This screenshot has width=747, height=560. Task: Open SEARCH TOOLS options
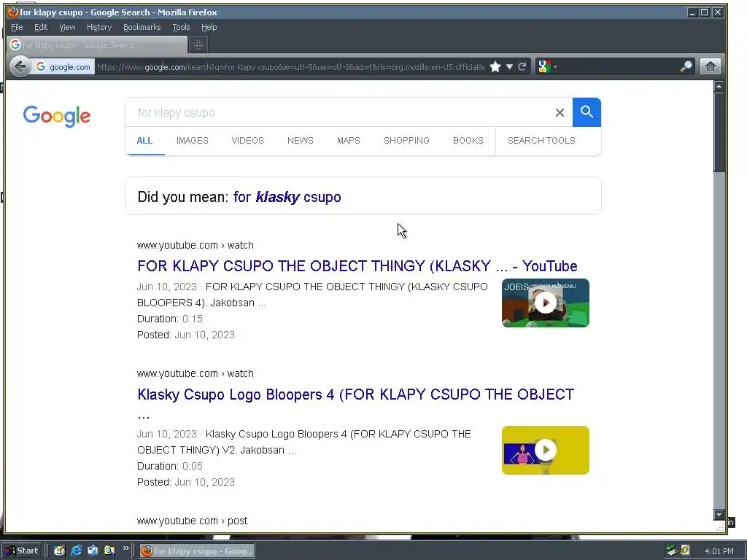pos(541,141)
